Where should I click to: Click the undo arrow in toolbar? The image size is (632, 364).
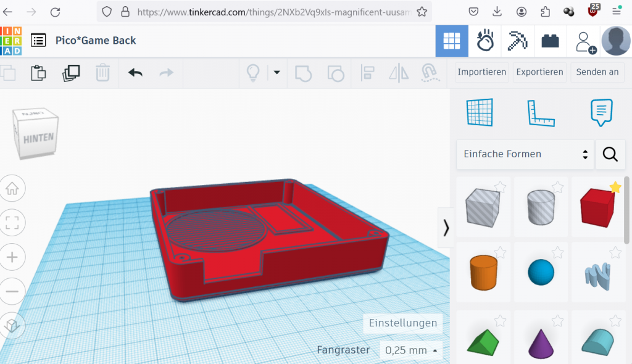[135, 73]
